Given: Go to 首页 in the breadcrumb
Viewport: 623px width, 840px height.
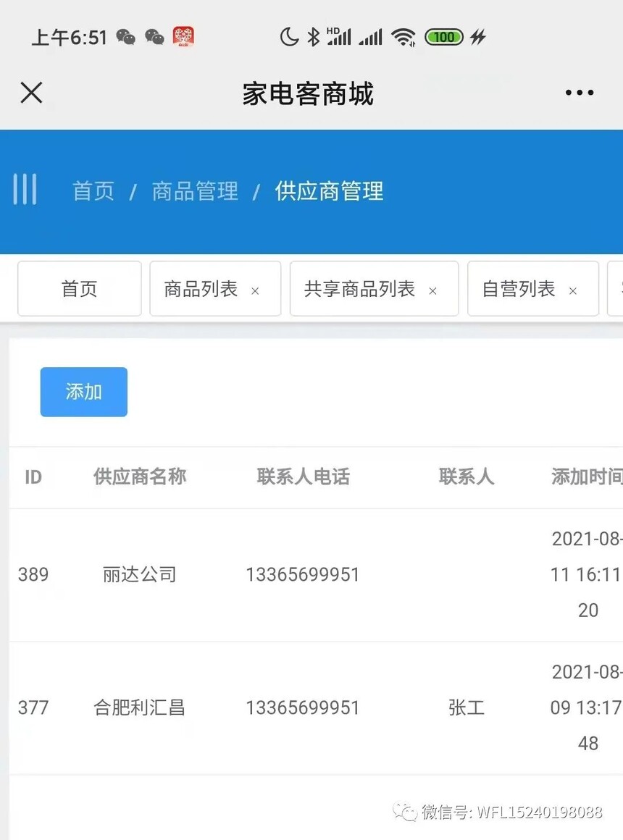Looking at the screenshot, I should 93,191.
